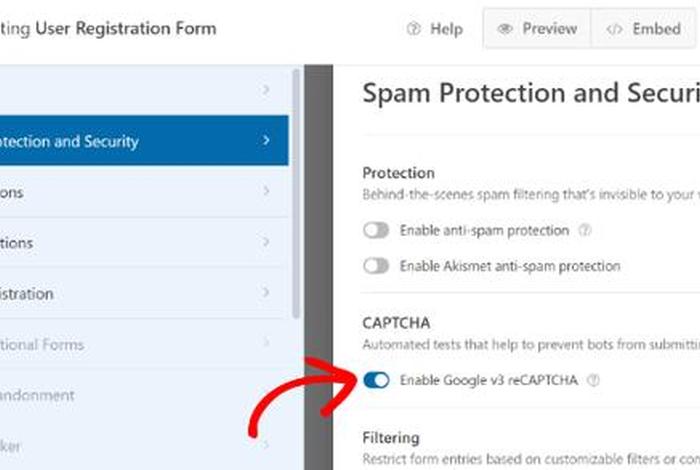Click the Help question mark icon
The width and height of the screenshot is (700, 470).
(414, 30)
